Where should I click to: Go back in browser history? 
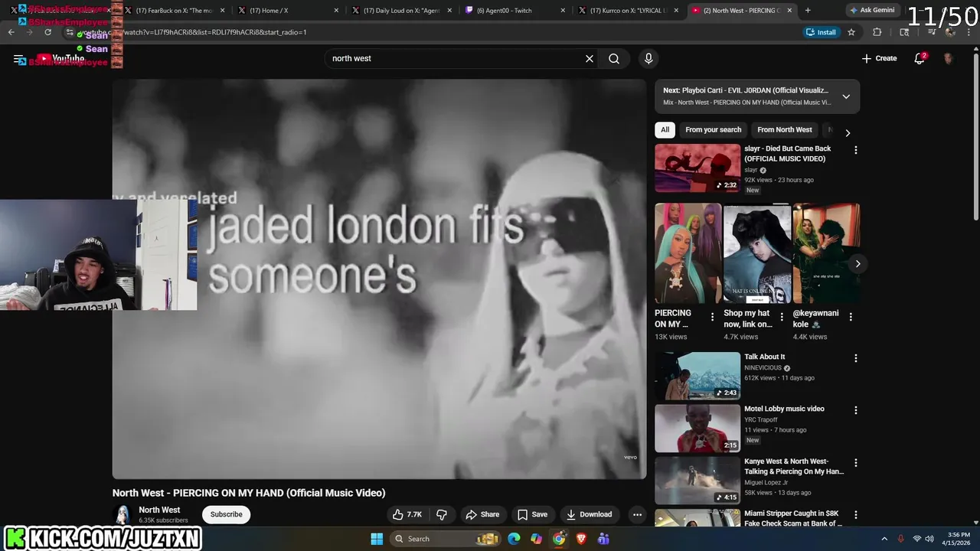tap(11, 32)
